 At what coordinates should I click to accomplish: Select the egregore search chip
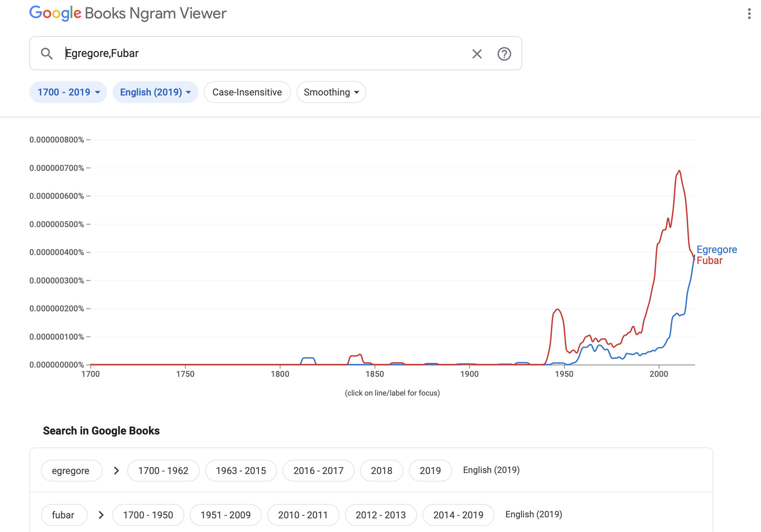pyautogui.click(x=71, y=471)
